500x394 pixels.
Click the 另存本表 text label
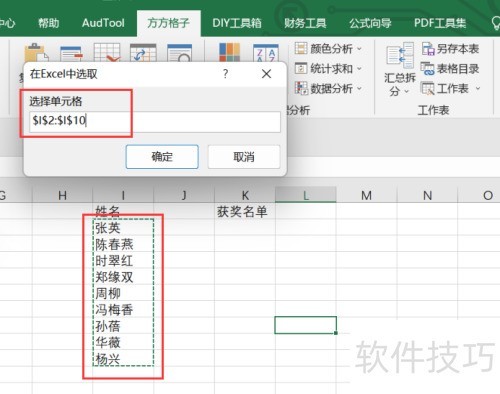(x=458, y=49)
